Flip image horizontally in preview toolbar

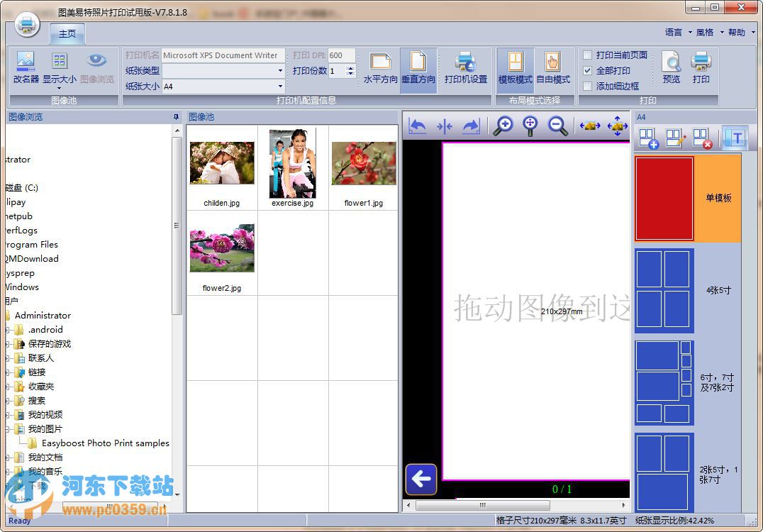click(x=445, y=126)
